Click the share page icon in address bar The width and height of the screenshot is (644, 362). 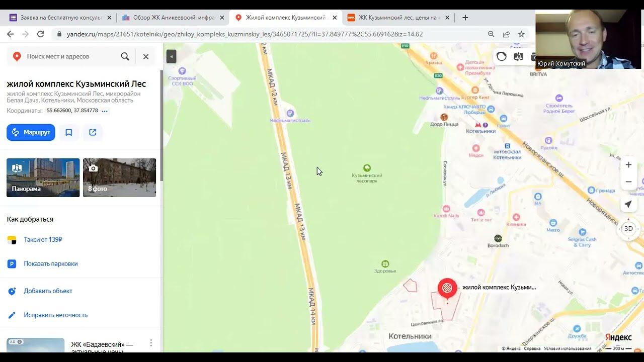point(506,34)
